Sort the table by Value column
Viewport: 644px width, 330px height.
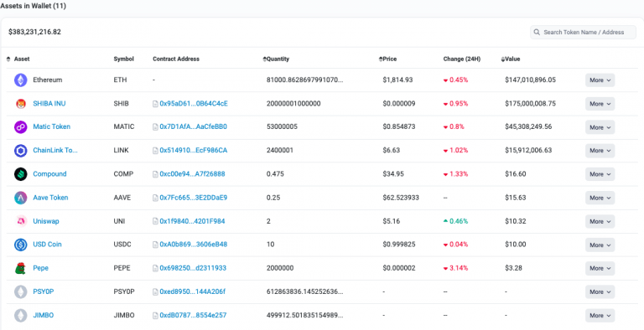pos(511,59)
